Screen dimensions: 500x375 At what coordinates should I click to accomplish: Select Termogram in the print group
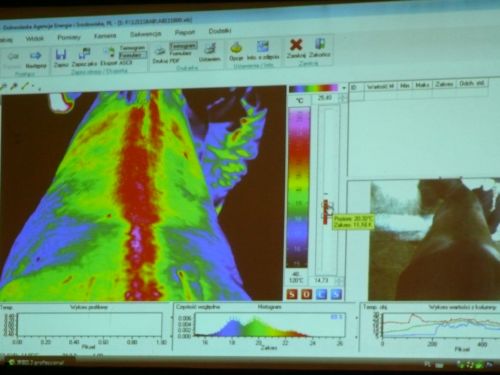pos(183,45)
